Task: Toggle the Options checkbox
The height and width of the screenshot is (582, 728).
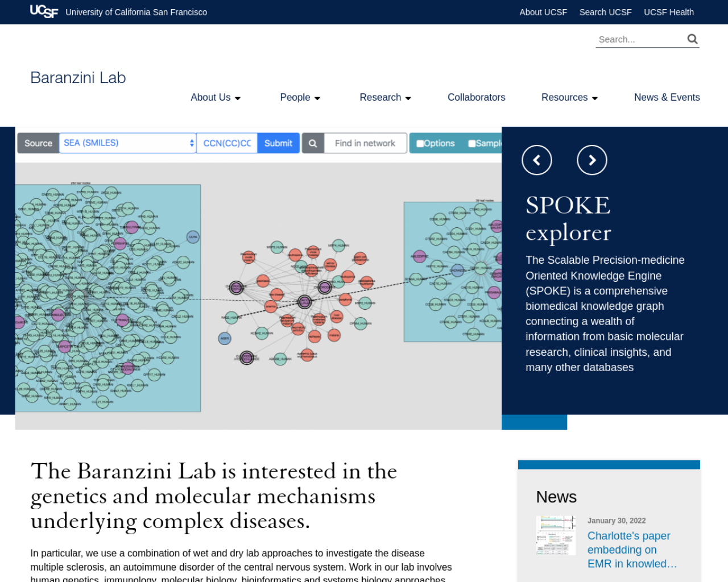Action: pos(420,143)
